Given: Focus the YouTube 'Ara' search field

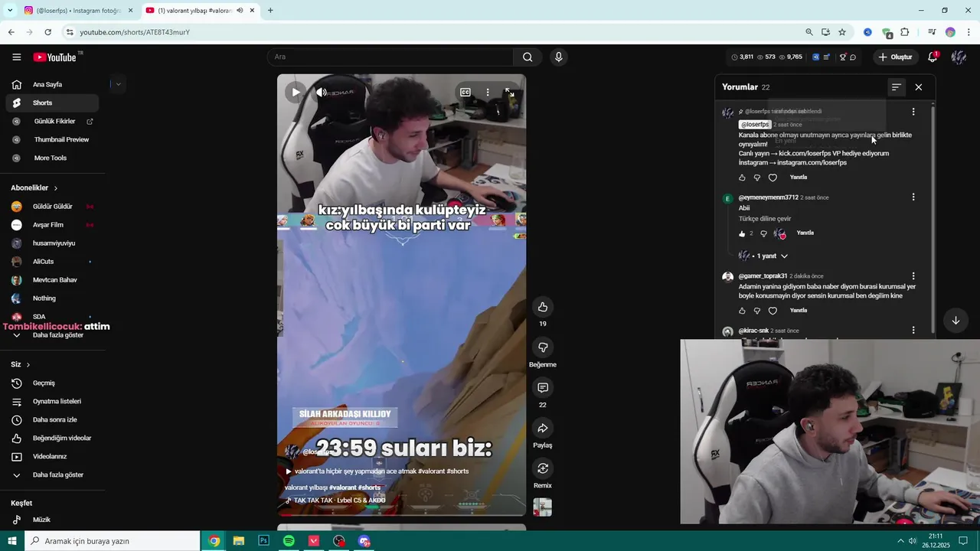Looking at the screenshot, I should [390, 57].
